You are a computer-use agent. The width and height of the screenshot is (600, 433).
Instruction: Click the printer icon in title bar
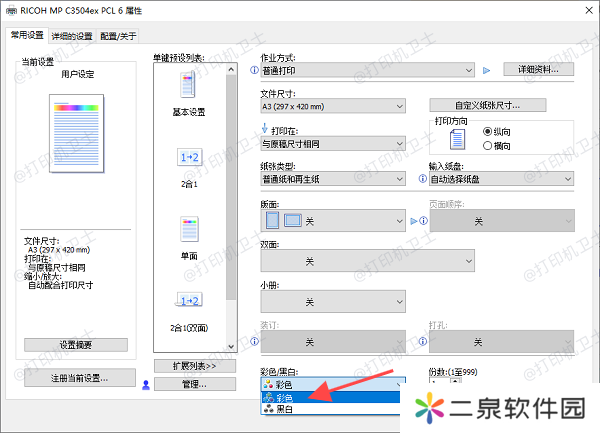click(11, 11)
